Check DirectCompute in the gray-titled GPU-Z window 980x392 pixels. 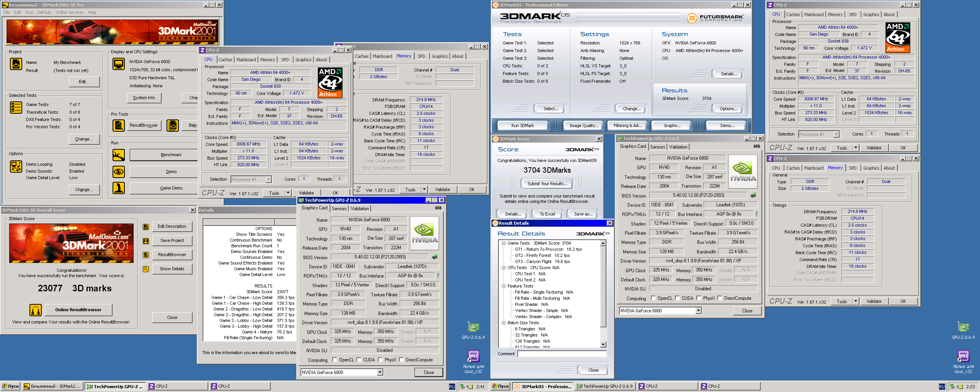[720, 298]
